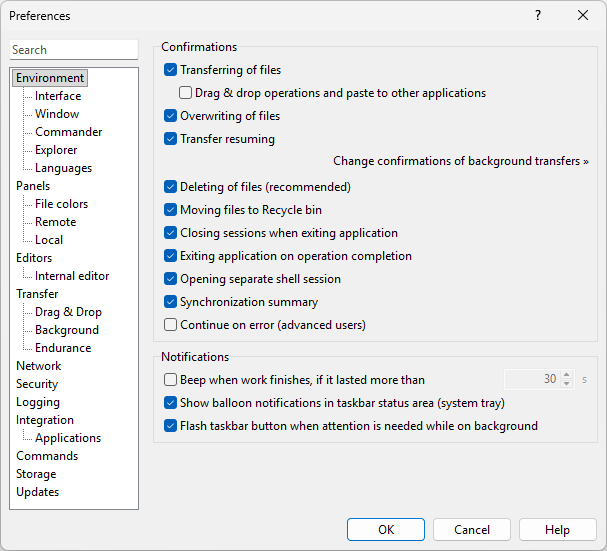
Task: Uncheck Transferring of files confirmation
Action: (171, 71)
